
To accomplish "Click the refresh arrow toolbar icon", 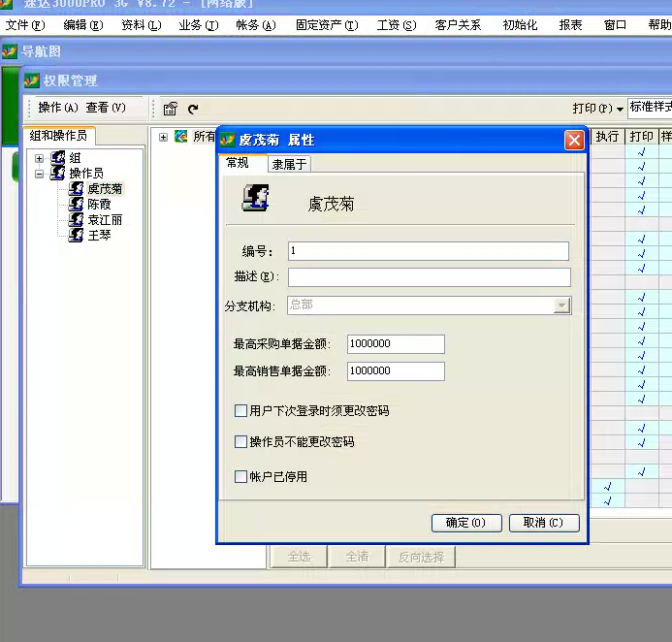I will click(x=193, y=109).
